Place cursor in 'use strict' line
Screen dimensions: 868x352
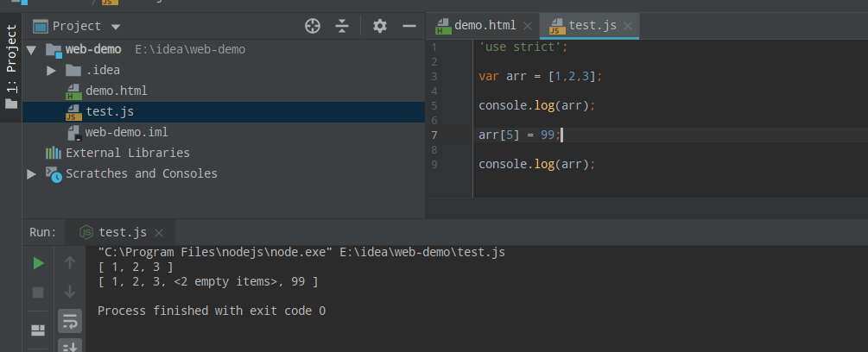tap(523, 47)
